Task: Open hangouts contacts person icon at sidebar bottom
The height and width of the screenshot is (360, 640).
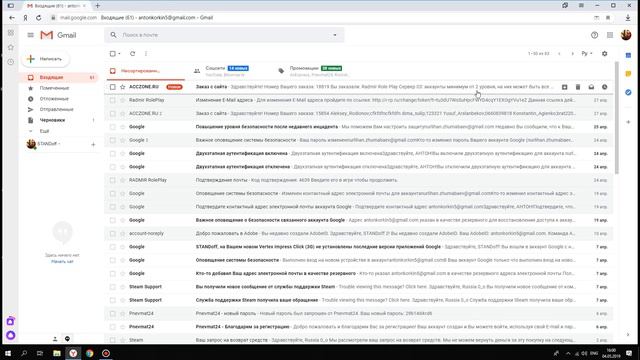Action: pyautogui.click(x=55, y=339)
